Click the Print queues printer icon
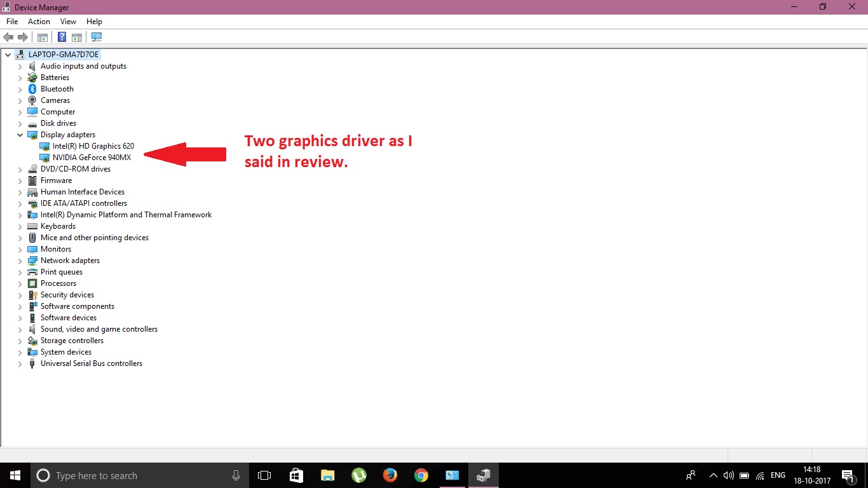The width and height of the screenshot is (868, 488). pyautogui.click(x=32, y=272)
